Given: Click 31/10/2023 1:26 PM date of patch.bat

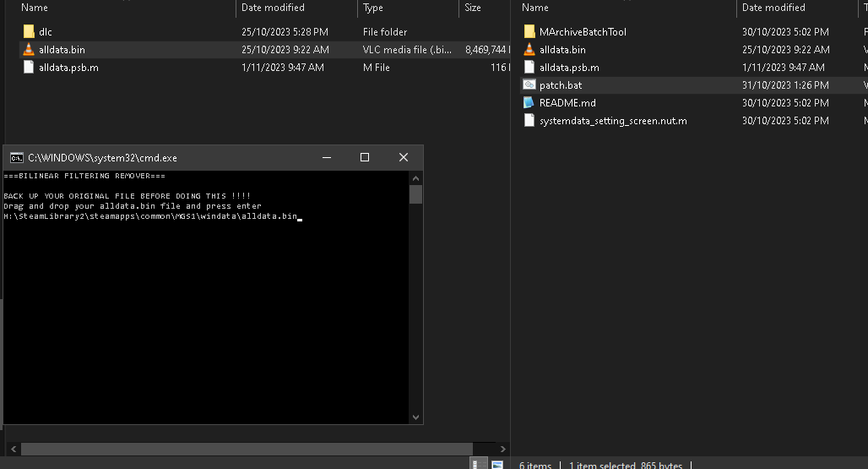Looking at the screenshot, I should (785, 85).
